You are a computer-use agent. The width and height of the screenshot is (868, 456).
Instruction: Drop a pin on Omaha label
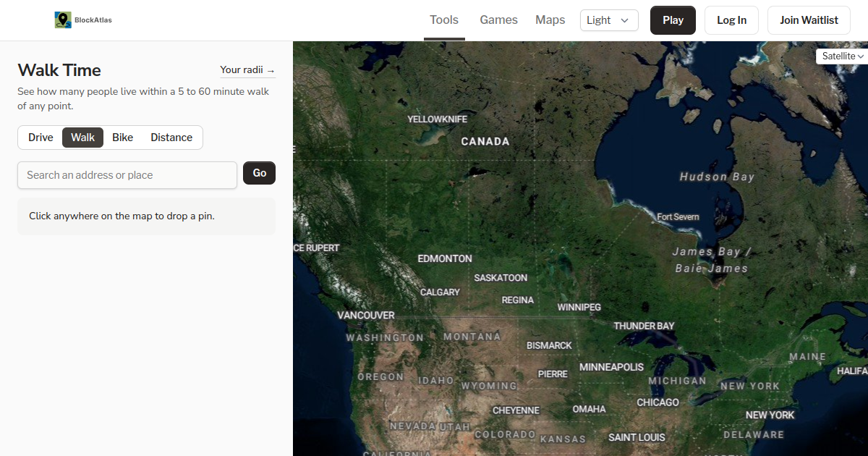[589, 409]
